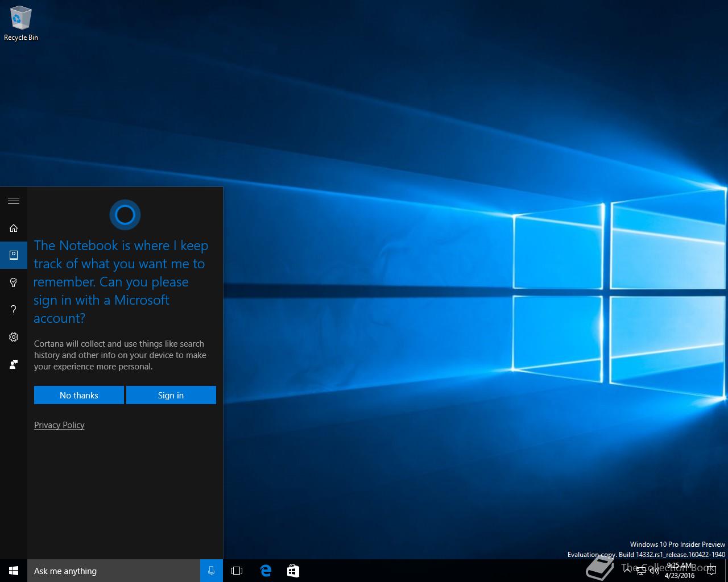Launch the Windows Store from taskbar

pos(293,571)
